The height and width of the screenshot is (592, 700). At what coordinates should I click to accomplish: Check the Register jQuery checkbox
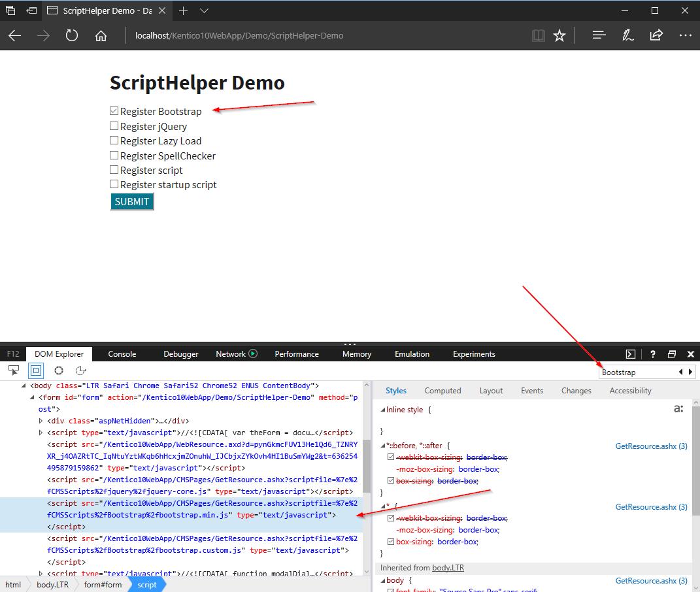click(x=114, y=125)
